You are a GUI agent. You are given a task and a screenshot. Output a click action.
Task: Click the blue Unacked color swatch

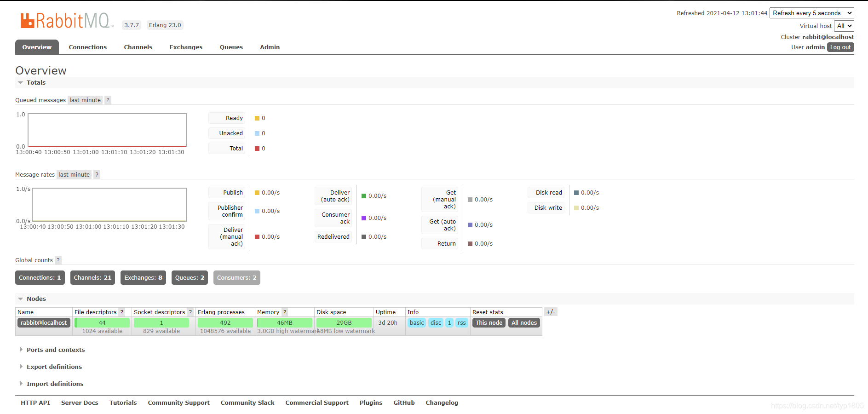point(257,133)
